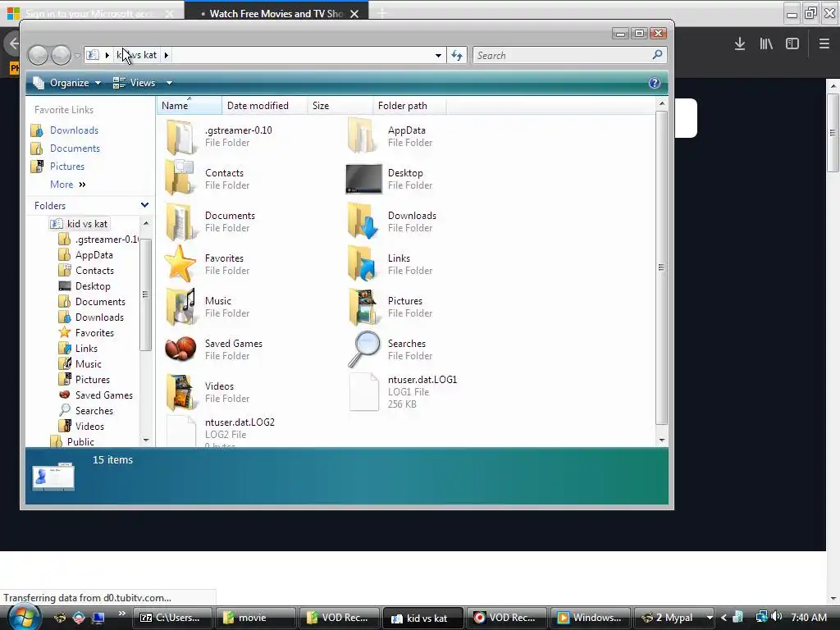Select kid vs kat in the folder tree
This screenshot has width=840, height=630.
tap(80, 224)
